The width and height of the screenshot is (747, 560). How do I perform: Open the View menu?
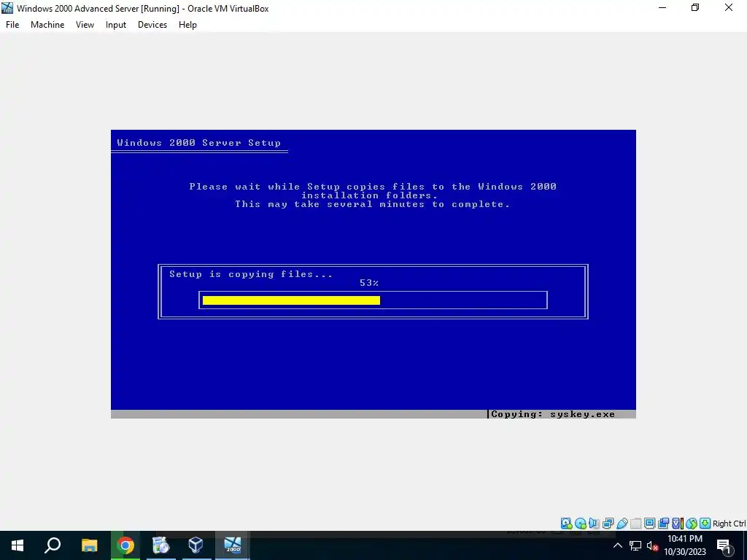pyautogui.click(x=85, y=25)
